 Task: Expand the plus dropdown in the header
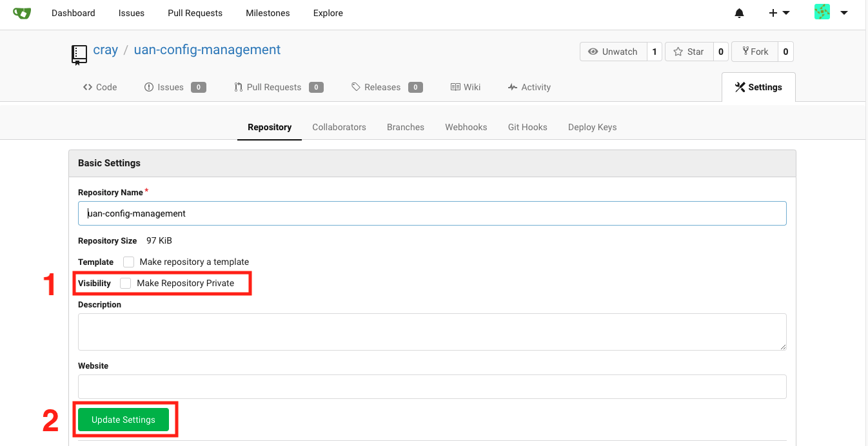point(778,12)
